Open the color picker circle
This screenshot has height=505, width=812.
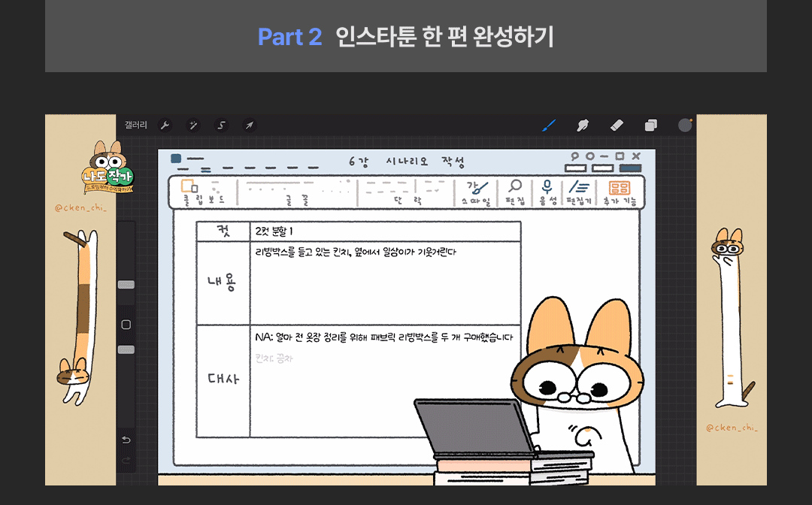(x=684, y=125)
